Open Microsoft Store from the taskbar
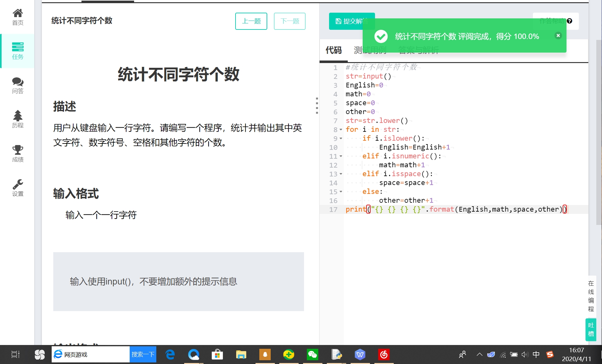 [217, 354]
